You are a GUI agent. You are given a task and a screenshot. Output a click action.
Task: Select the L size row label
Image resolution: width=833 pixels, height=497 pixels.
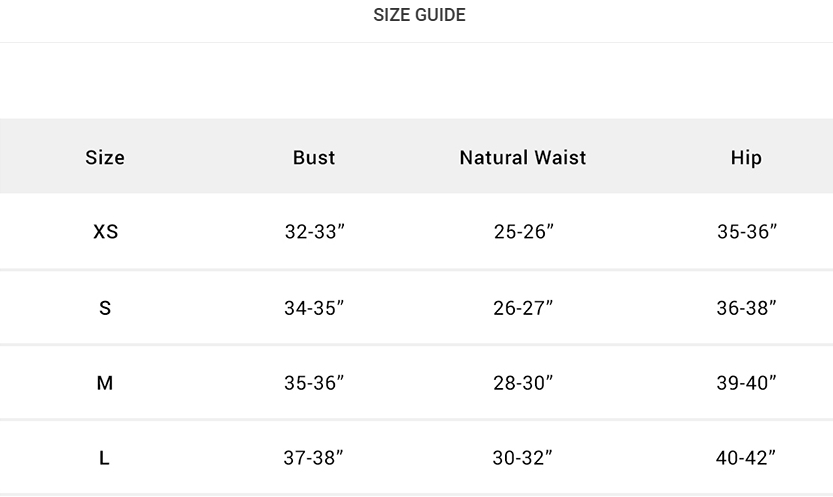click(x=105, y=458)
